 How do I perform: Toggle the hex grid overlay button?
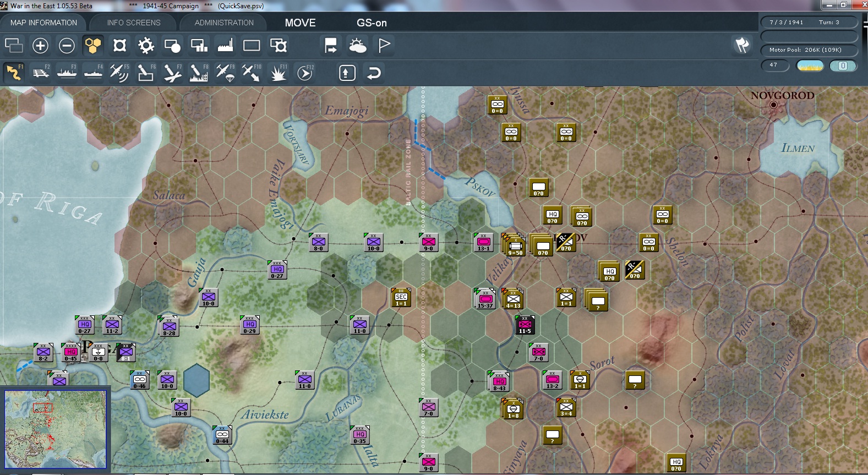[x=93, y=46]
